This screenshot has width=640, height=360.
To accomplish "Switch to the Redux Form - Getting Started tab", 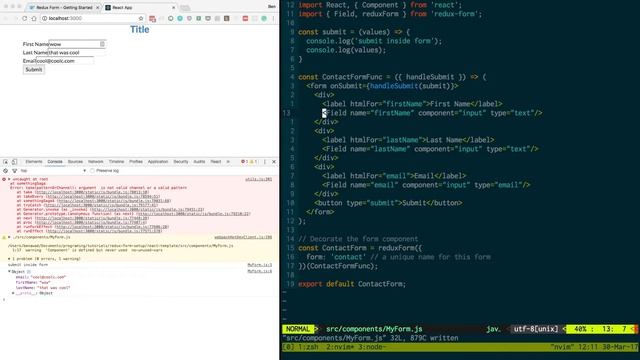I will 64,8.
